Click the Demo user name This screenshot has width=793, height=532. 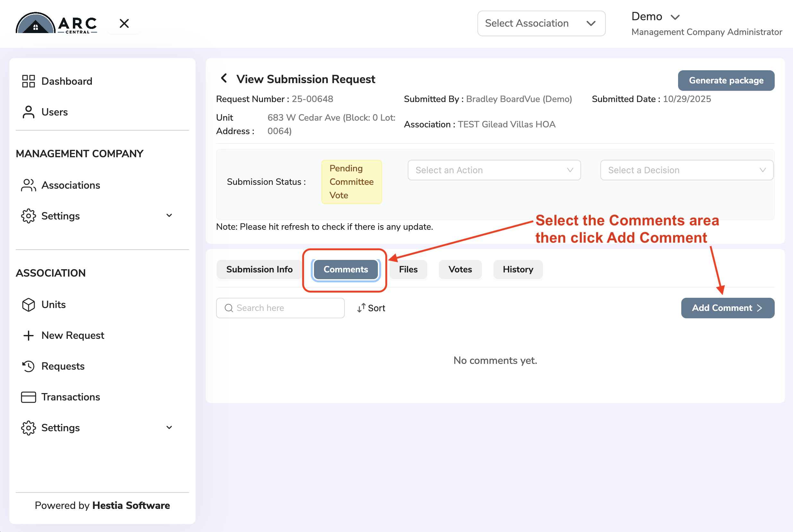[x=647, y=16]
